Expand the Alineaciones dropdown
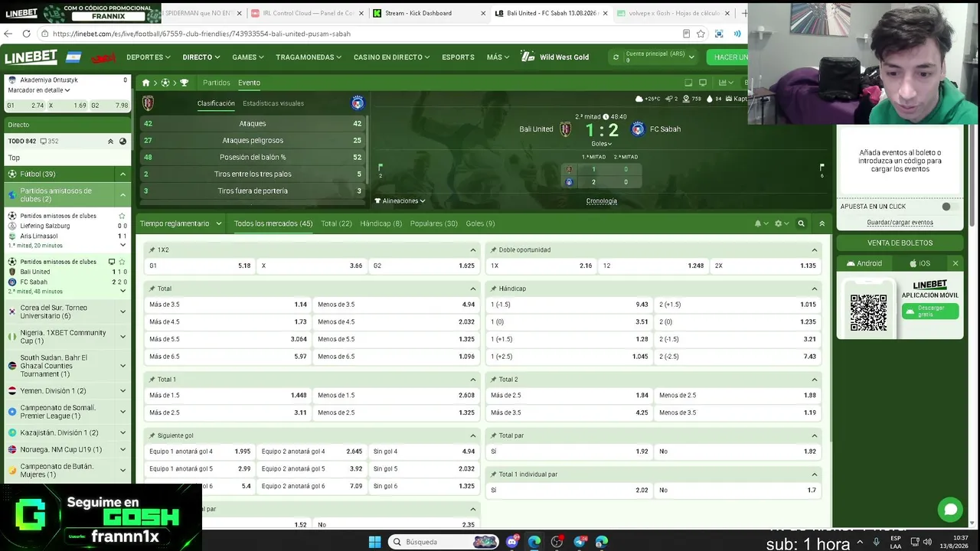The image size is (980, 551). [x=400, y=201]
